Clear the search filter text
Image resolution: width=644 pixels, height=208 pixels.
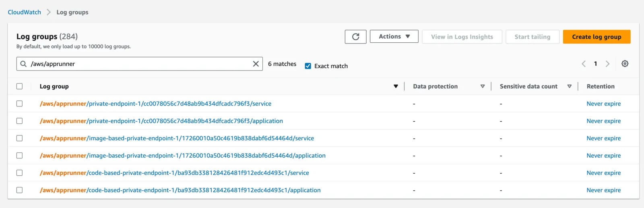click(256, 64)
